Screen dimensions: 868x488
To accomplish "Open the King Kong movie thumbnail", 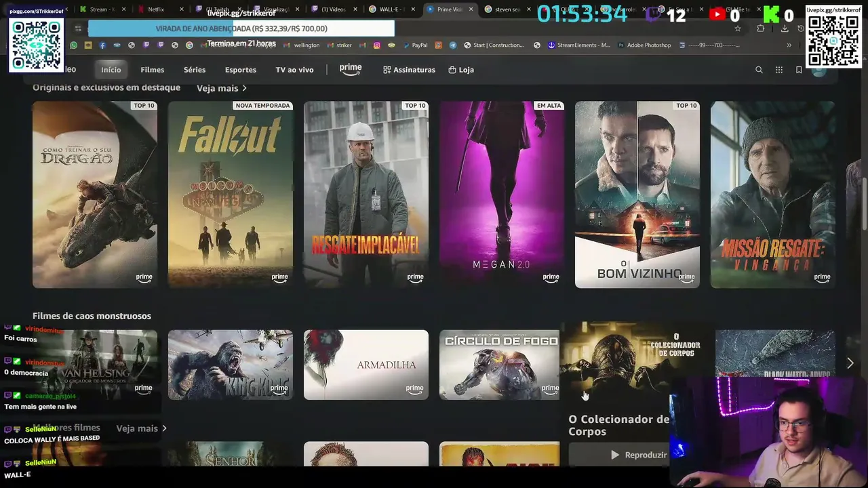I will [231, 365].
